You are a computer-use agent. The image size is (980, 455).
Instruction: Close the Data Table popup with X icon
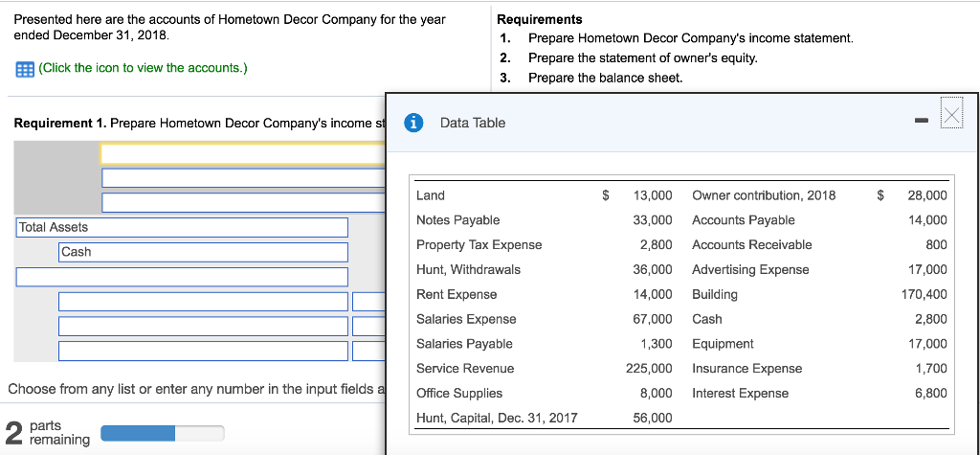[951, 116]
